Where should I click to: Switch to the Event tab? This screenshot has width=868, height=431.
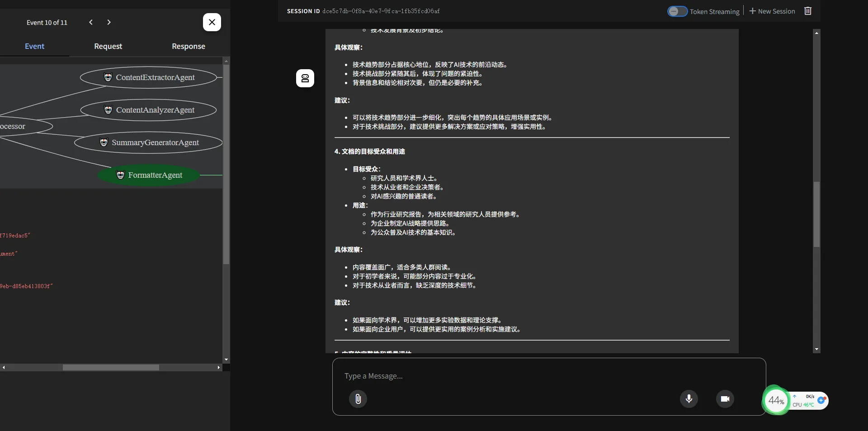point(34,46)
